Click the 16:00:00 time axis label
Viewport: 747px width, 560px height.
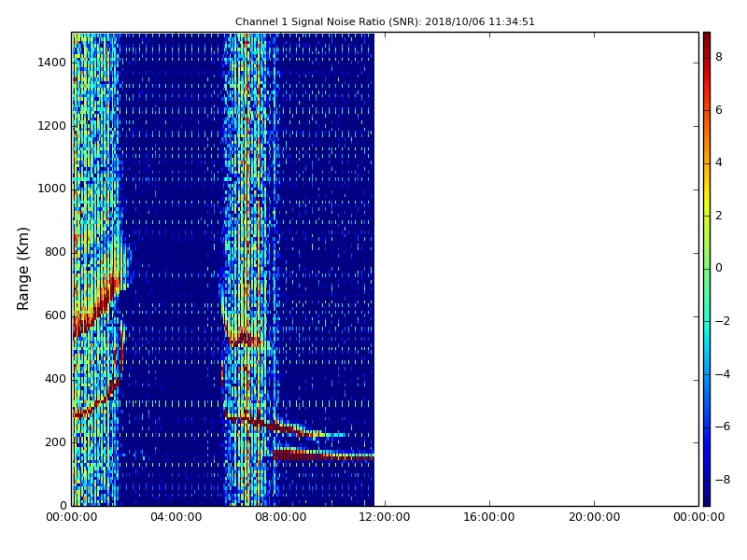coord(488,517)
